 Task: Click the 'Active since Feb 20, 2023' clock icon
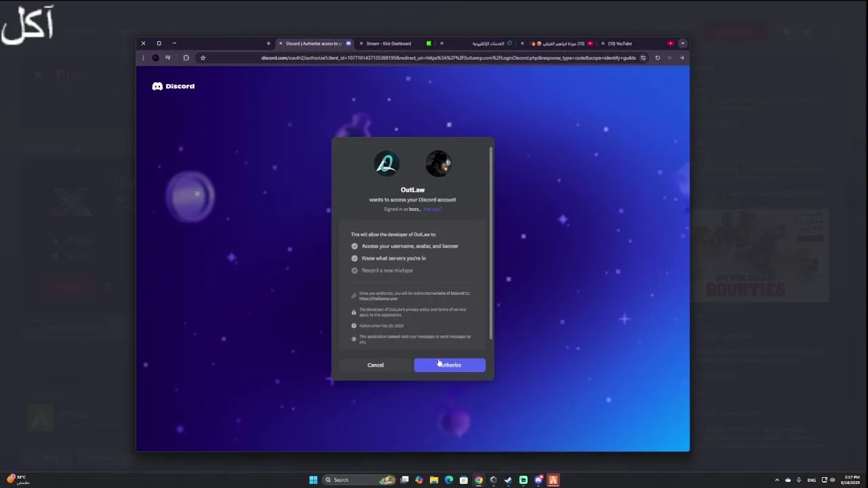coord(354,326)
